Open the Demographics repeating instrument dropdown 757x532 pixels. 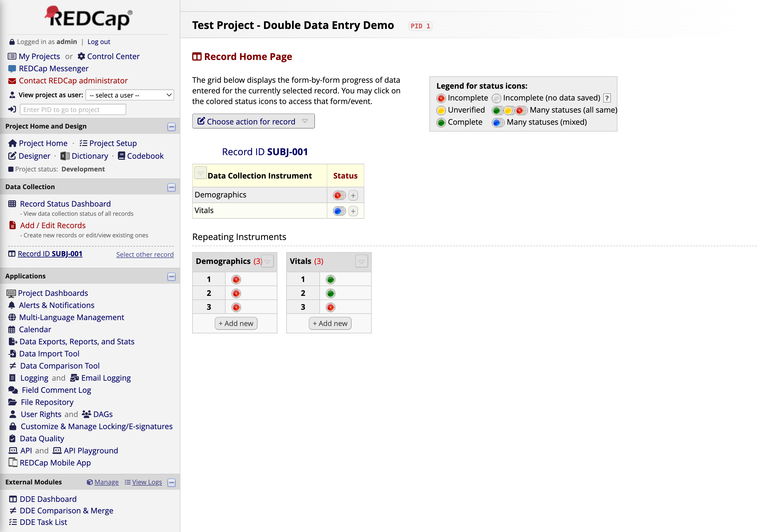267,261
